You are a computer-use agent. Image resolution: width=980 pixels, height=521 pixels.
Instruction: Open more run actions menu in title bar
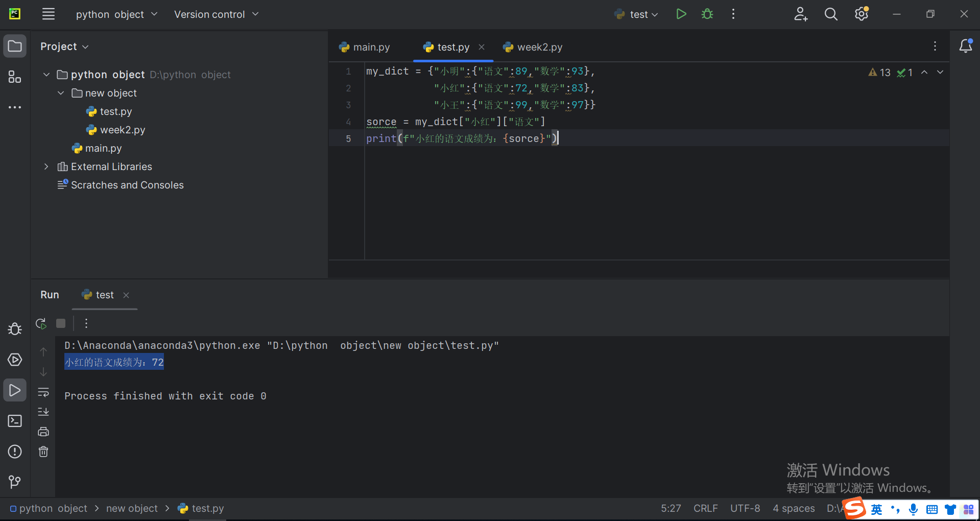tap(733, 14)
